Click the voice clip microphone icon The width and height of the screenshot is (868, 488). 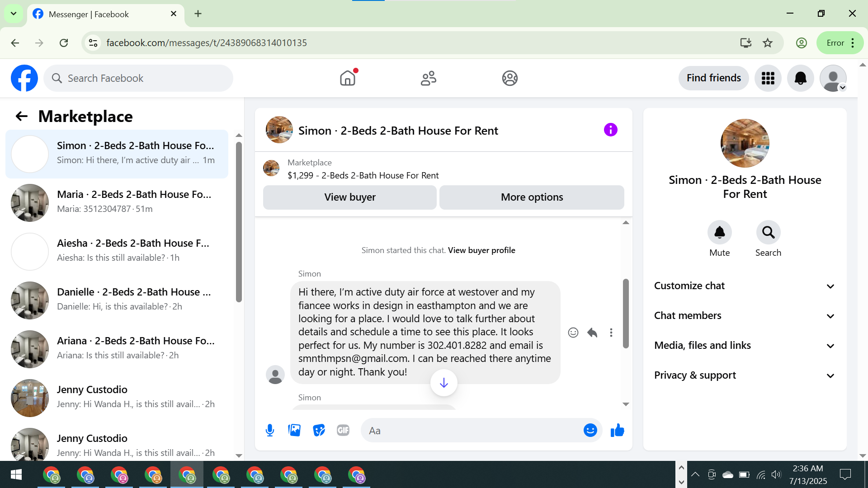(x=270, y=430)
